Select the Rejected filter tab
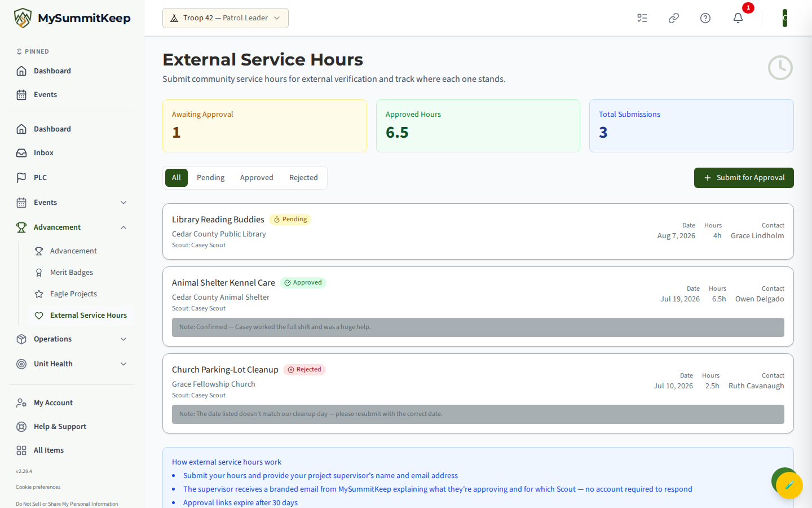The width and height of the screenshot is (812, 508). (x=303, y=177)
